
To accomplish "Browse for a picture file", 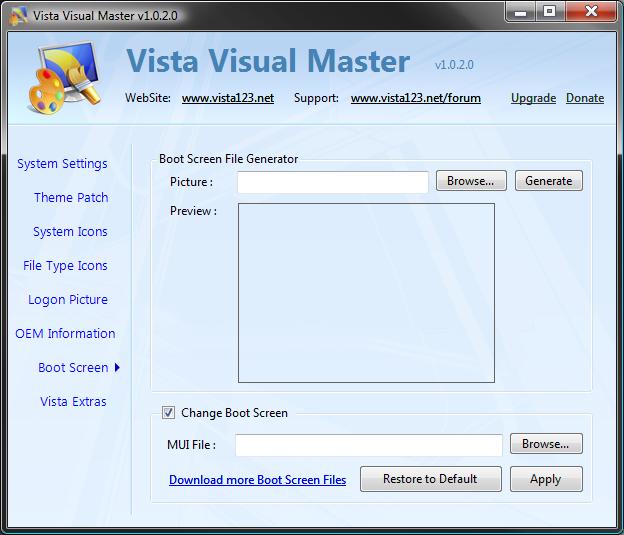I will [471, 181].
